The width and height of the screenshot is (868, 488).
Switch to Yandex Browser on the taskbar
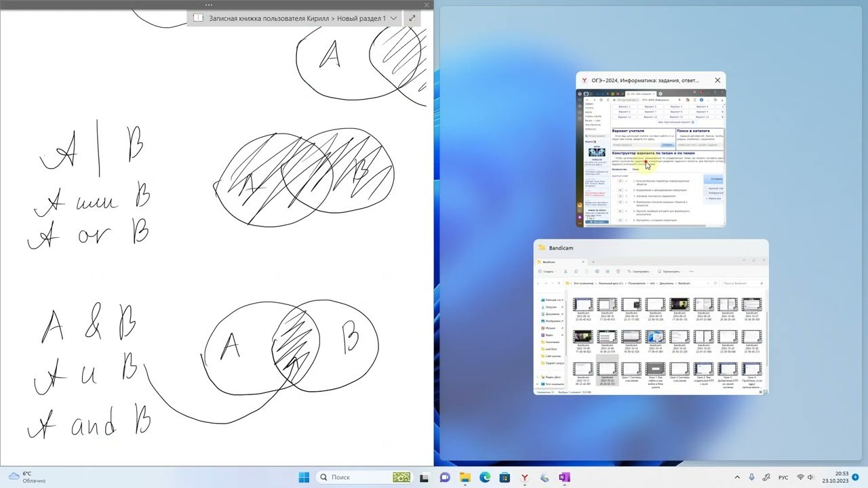click(x=524, y=477)
